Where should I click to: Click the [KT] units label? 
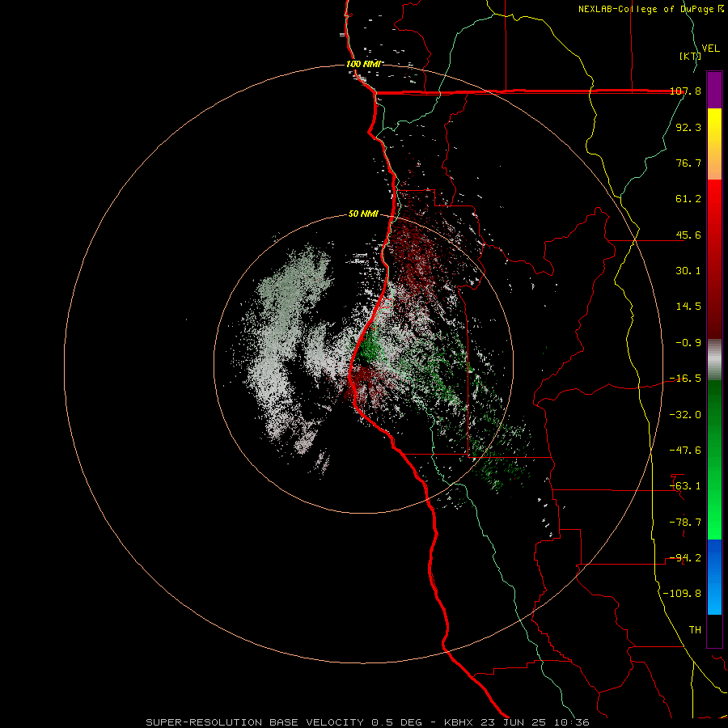690,56
